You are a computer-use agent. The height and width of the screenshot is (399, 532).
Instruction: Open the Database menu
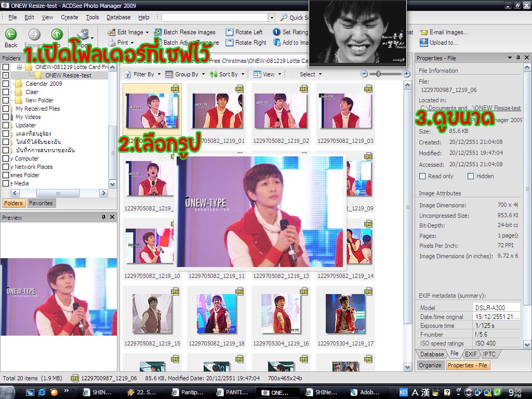pyautogui.click(x=118, y=17)
